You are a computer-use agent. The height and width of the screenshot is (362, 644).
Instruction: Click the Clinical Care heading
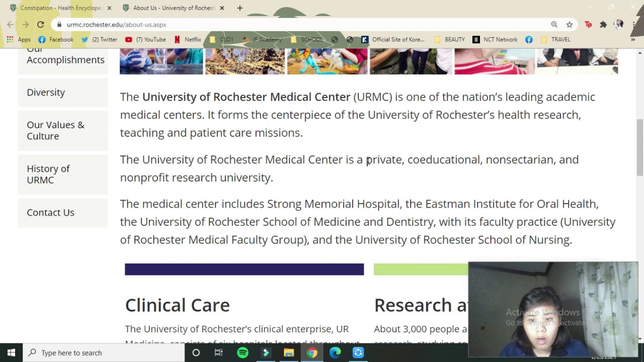177,305
